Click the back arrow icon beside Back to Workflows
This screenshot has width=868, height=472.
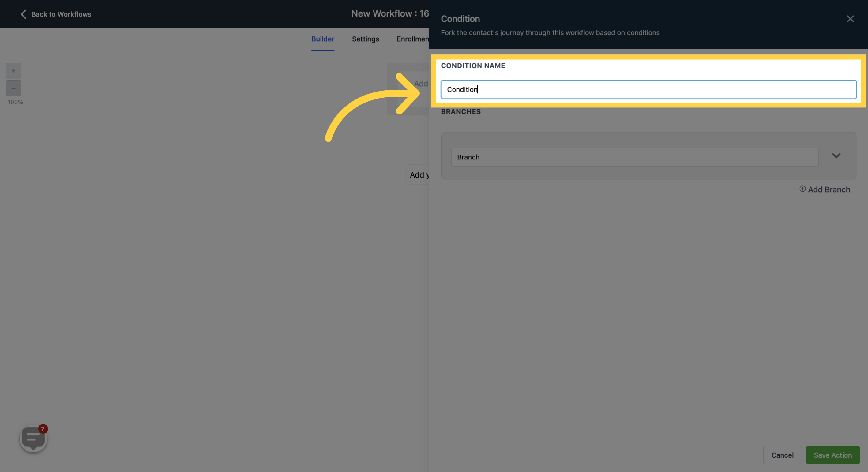coord(23,14)
